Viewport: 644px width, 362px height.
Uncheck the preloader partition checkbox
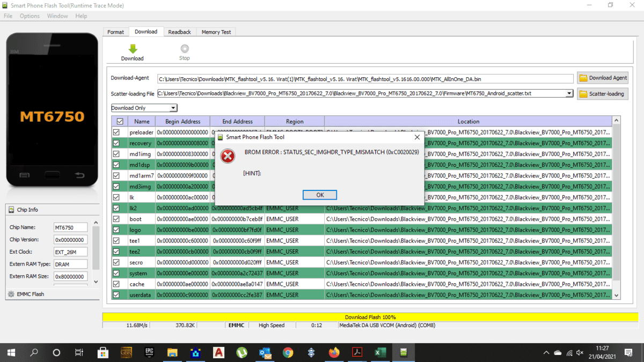pyautogui.click(x=116, y=132)
